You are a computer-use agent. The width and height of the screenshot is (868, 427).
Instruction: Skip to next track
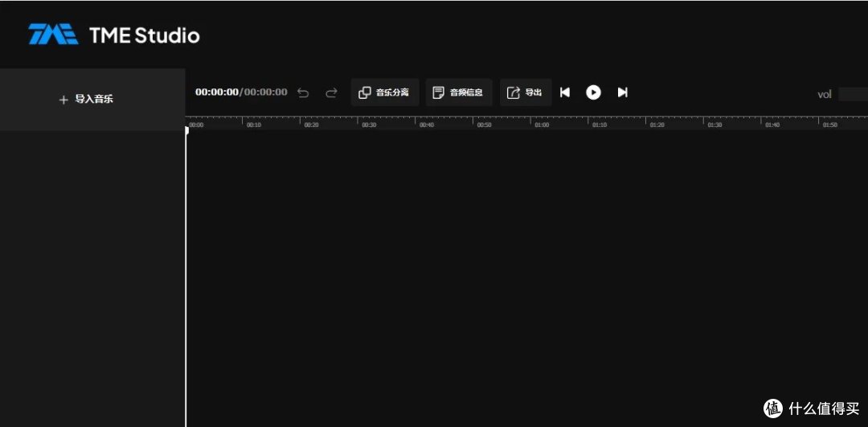click(x=622, y=92)
